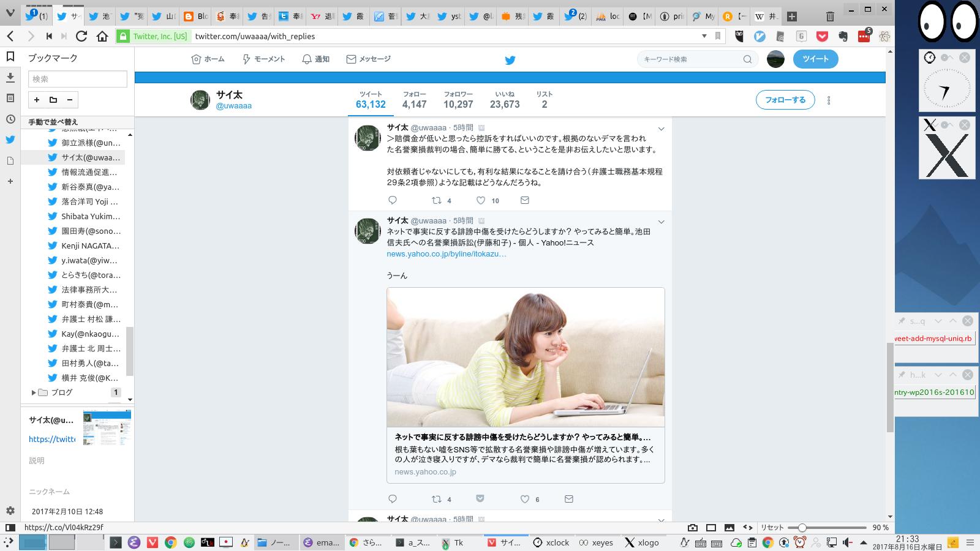This screenshot has height=551, width=980.
Task: Open more user actions vertical dots
Action: click(x=829, y=100)
